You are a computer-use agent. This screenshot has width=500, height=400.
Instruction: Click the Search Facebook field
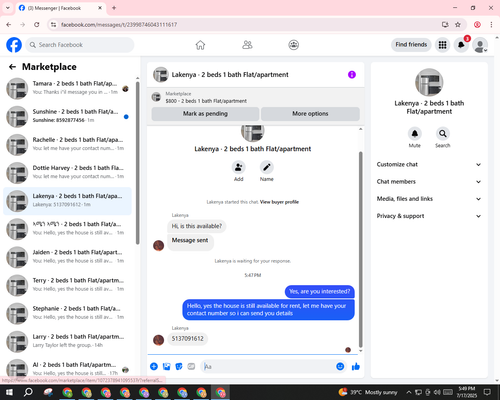point(80,45)
